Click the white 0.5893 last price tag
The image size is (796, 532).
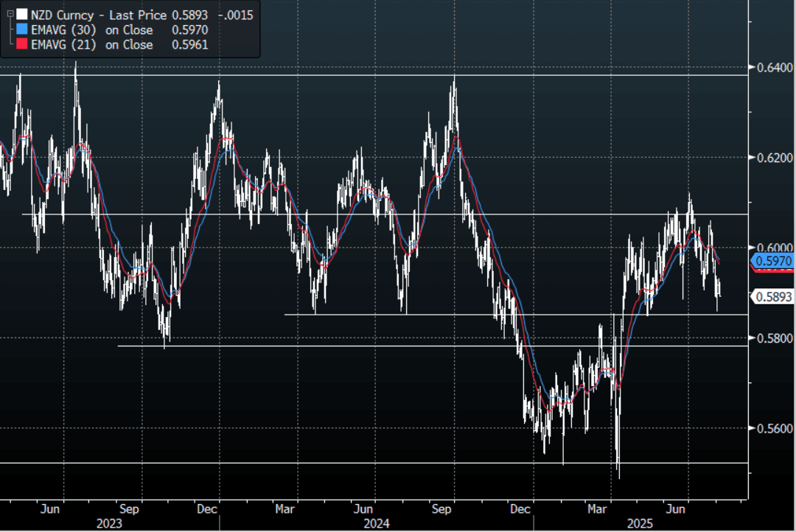772,296
